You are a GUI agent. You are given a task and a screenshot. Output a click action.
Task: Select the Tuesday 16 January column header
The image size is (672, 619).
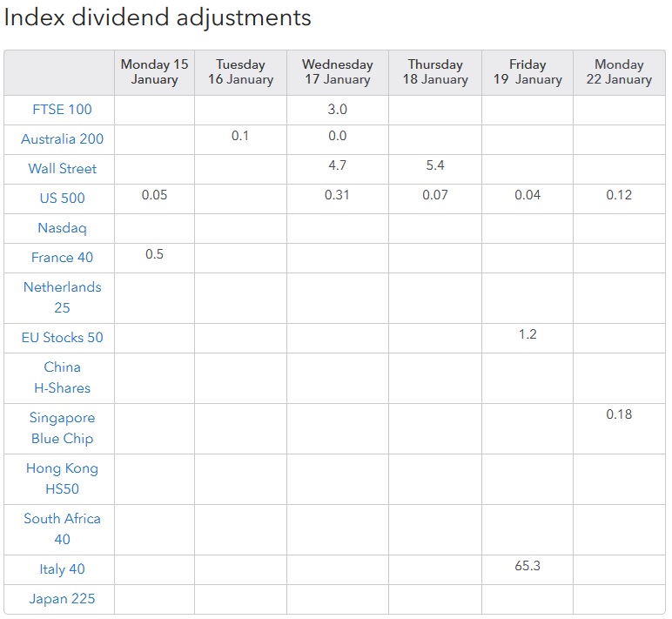click(240, 72)
